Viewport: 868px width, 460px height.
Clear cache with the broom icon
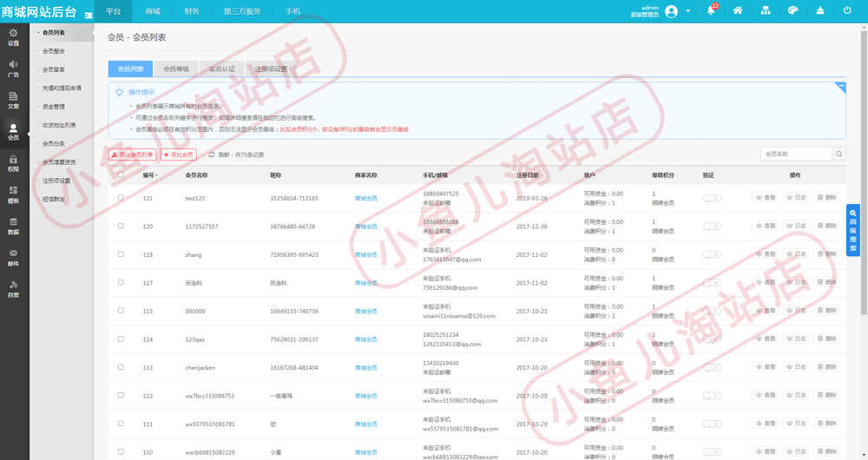pos(820,10)
